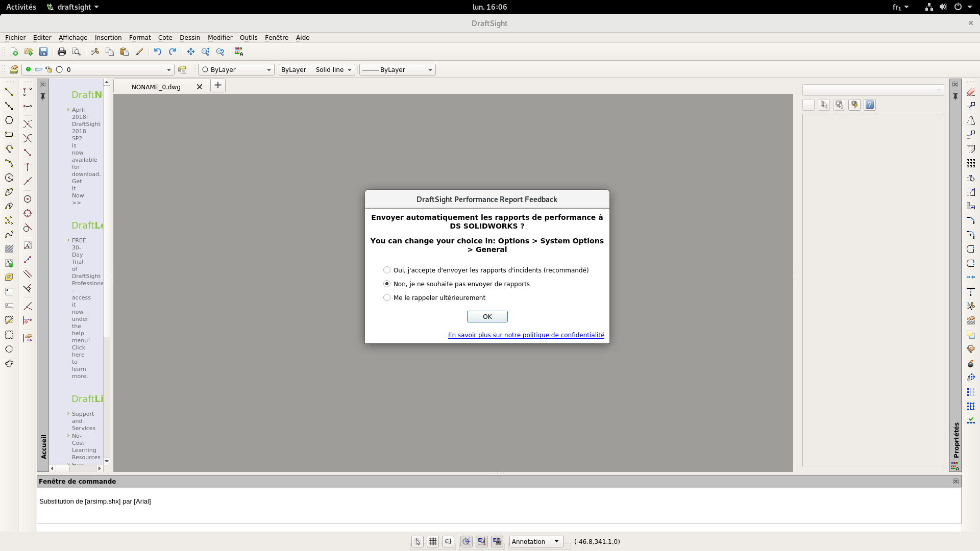Select 'Me le rappeler ultérieurement' option
The height and width of the screenshot is (551, 980).
click(387, 297)
